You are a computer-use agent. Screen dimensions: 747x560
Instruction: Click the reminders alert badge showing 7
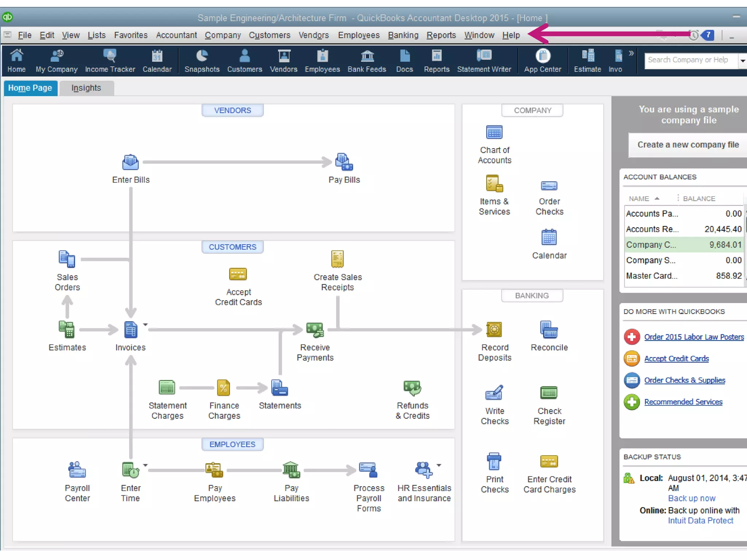tap(708, 35)
